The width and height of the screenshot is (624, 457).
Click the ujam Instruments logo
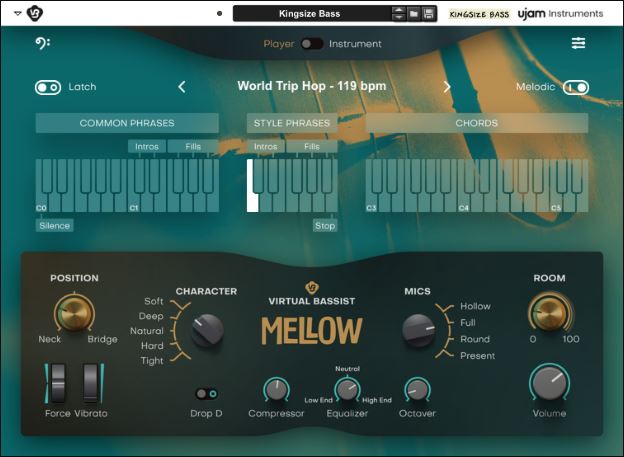[x=560, y=14]
